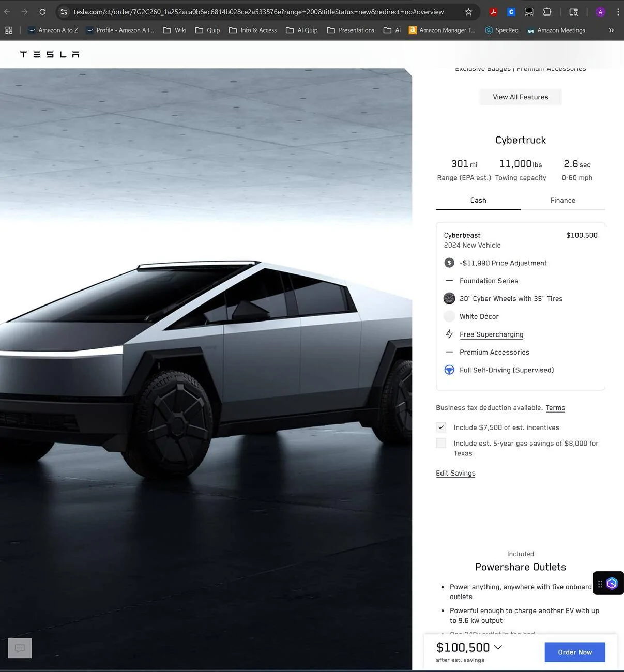Screen dimensions: 624x672
Task: Click the Cyberbeast $100,500 price text
Action: click(582, 235)
